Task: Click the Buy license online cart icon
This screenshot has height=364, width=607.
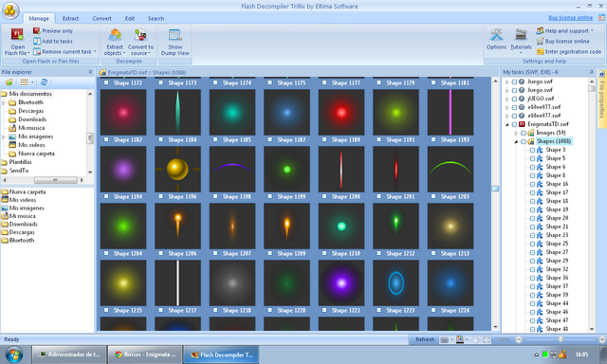Action: (540, 41)
